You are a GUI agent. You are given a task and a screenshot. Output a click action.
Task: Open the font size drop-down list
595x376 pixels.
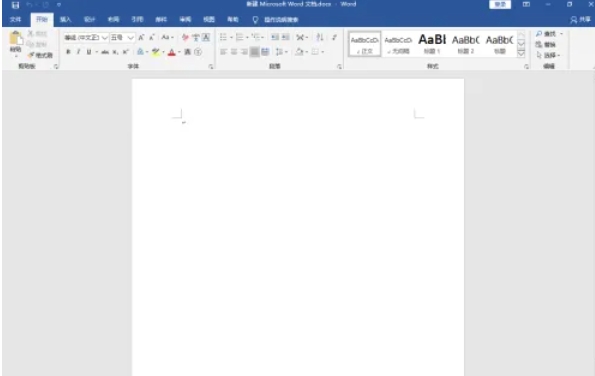tap(131, 38)
